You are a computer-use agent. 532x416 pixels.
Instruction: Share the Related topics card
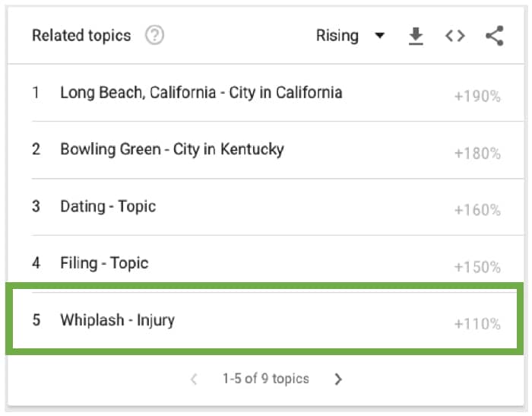pyautogui.click(x=495, y=36)
